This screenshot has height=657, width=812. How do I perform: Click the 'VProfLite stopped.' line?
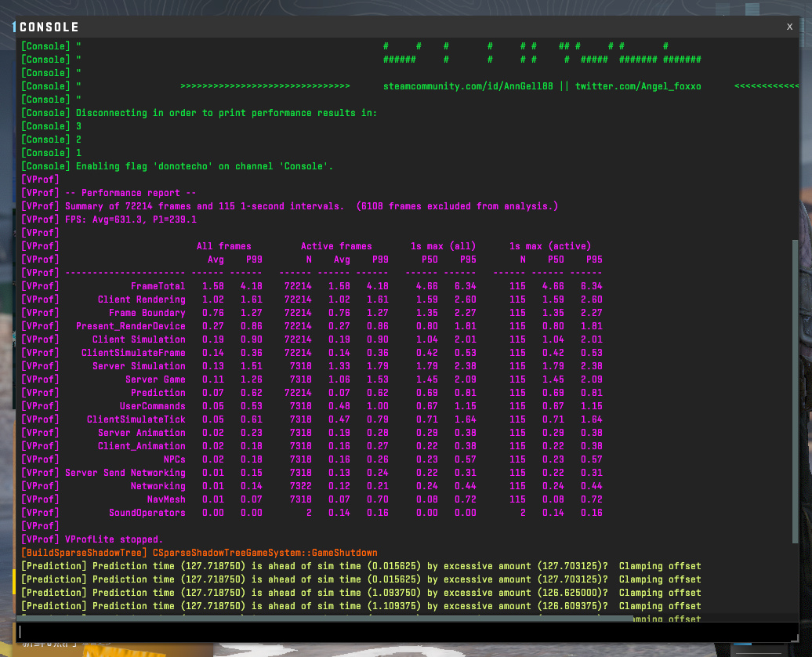pos(114,539)
